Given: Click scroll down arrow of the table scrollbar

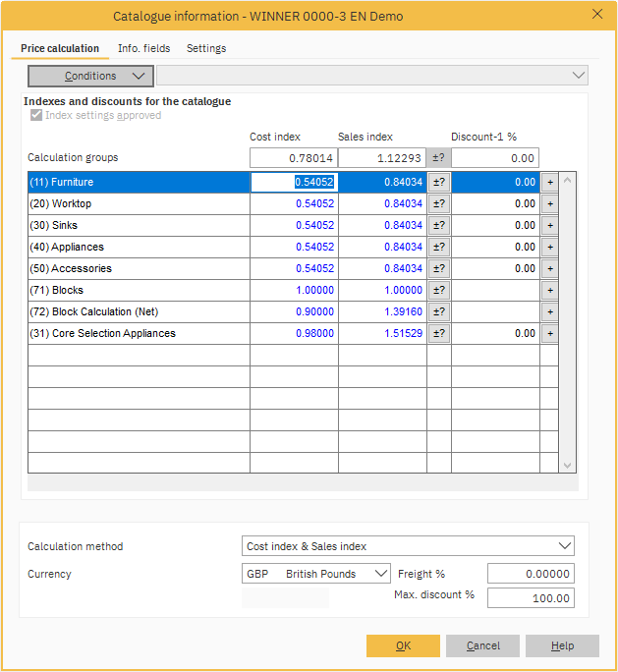Looking at the screenshot, I should point(568,465).
